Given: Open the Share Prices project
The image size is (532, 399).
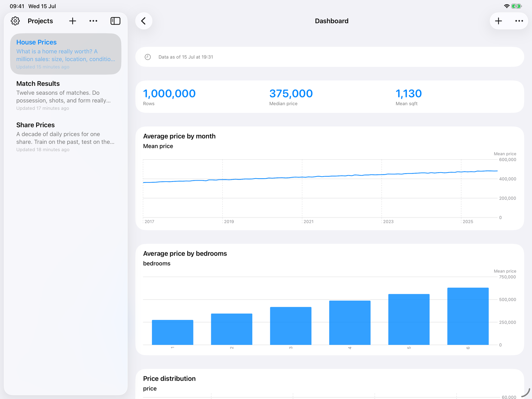Looking at the screenshot, I should tap(66, 137).
